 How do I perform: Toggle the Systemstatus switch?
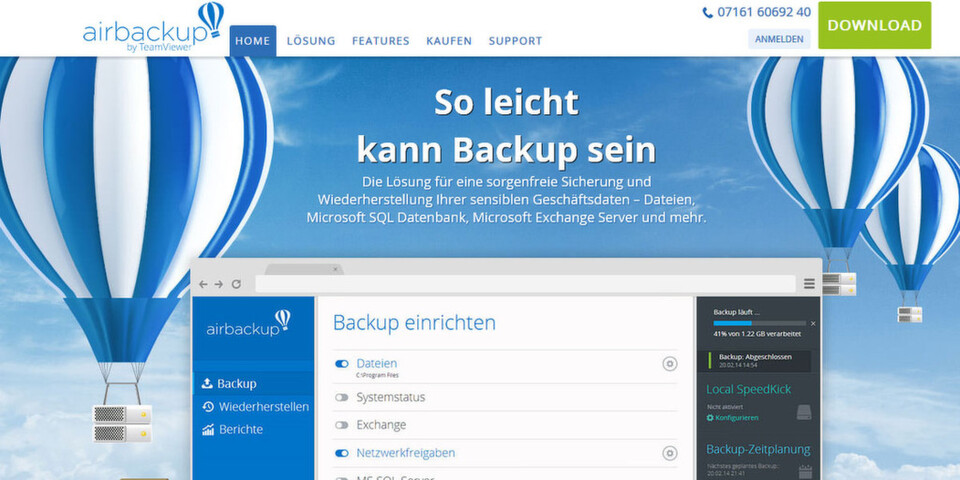coord(342,398)
